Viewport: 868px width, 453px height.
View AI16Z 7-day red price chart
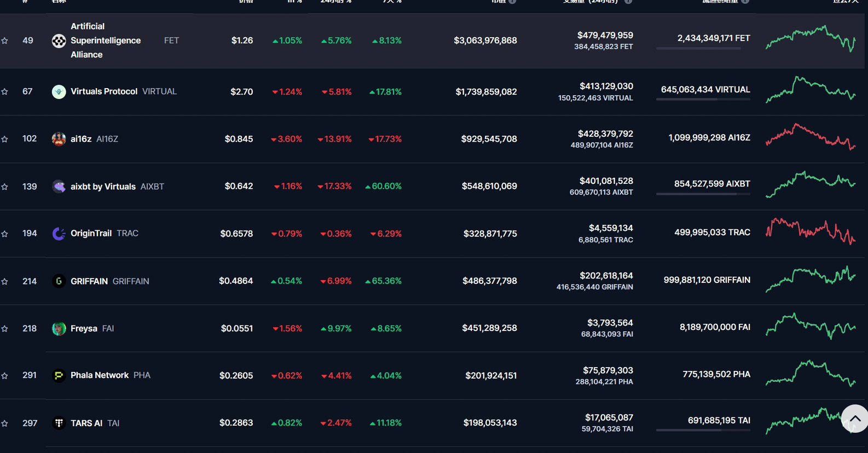[x=811, y=137]
